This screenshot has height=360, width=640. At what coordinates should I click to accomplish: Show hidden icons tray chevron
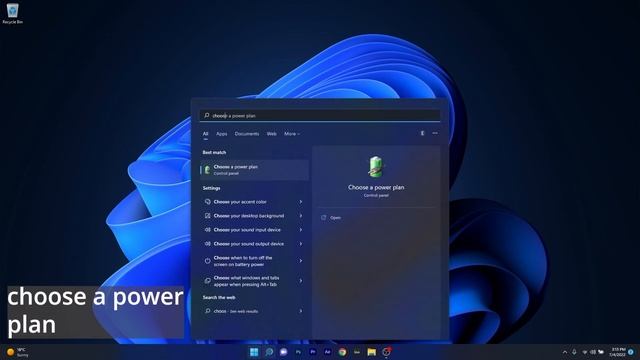(x=565, y=352)
